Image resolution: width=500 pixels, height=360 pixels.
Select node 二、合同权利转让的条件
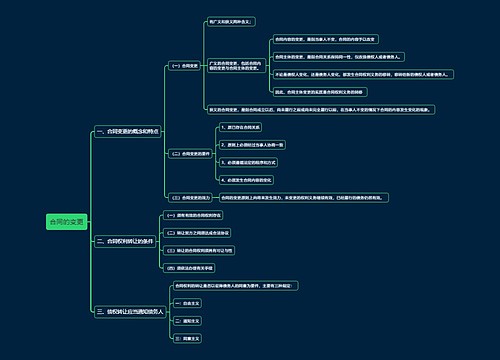tap(125, 241)
